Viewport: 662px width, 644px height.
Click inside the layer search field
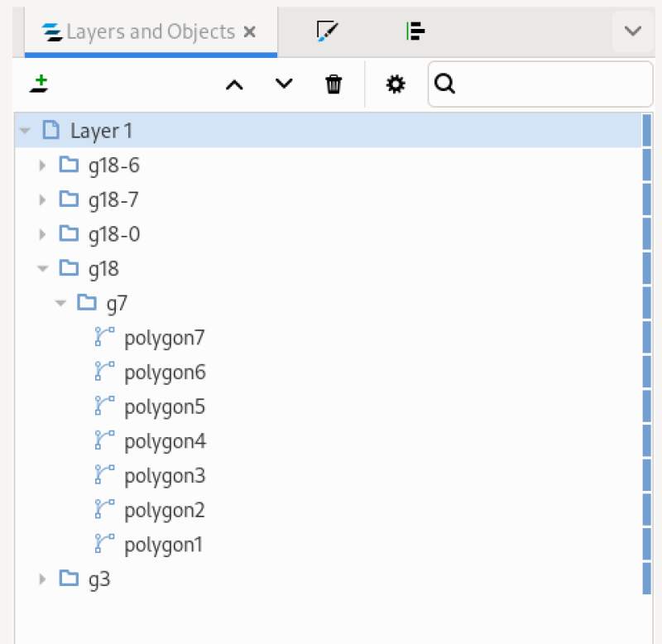point(538,84)
